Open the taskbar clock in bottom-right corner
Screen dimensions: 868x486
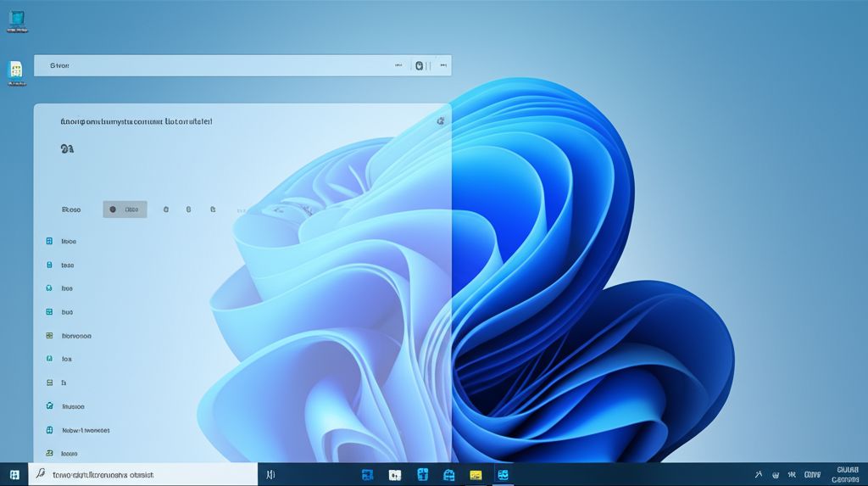coord(845,474)
